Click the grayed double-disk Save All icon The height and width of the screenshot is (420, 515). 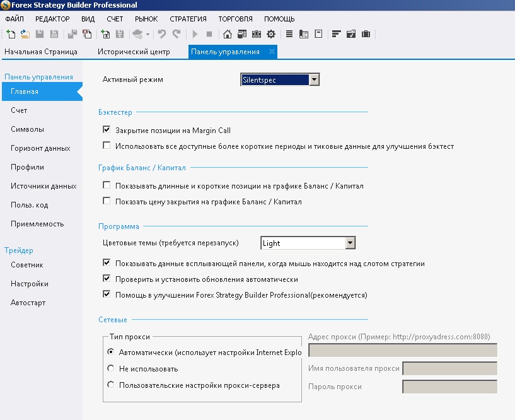click(72, 34)
